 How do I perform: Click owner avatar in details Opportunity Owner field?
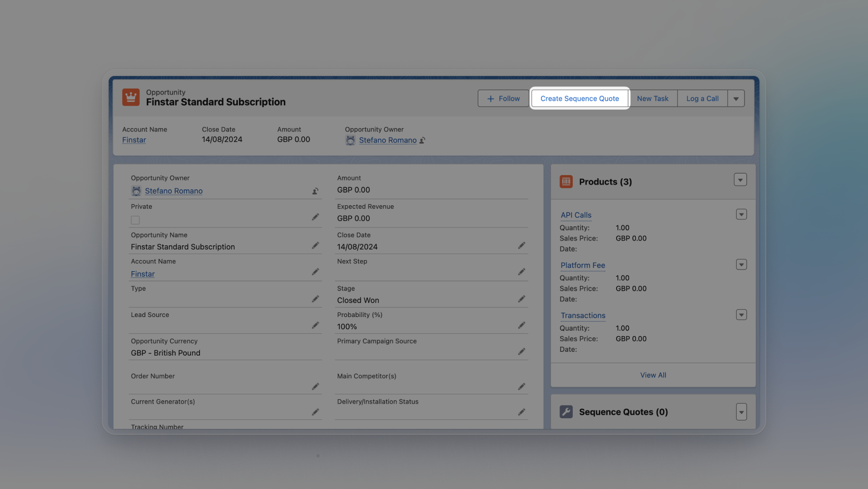136,191
